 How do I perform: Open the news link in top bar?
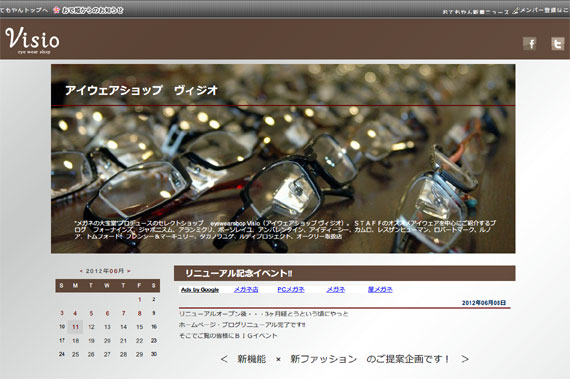[475, 12]
